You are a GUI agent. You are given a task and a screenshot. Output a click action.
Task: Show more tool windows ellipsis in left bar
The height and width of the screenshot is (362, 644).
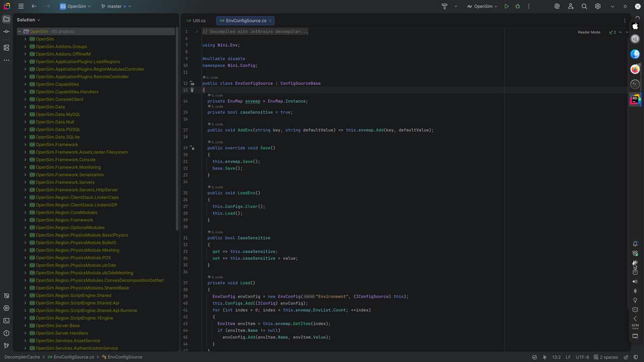click(x=7, y=60)
